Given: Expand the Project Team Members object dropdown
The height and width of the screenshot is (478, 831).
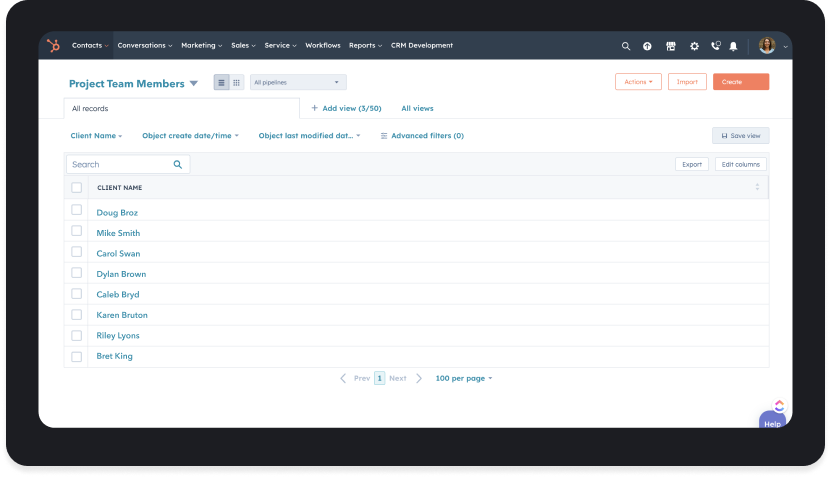Looking at the screenshot, I should 194,84.
